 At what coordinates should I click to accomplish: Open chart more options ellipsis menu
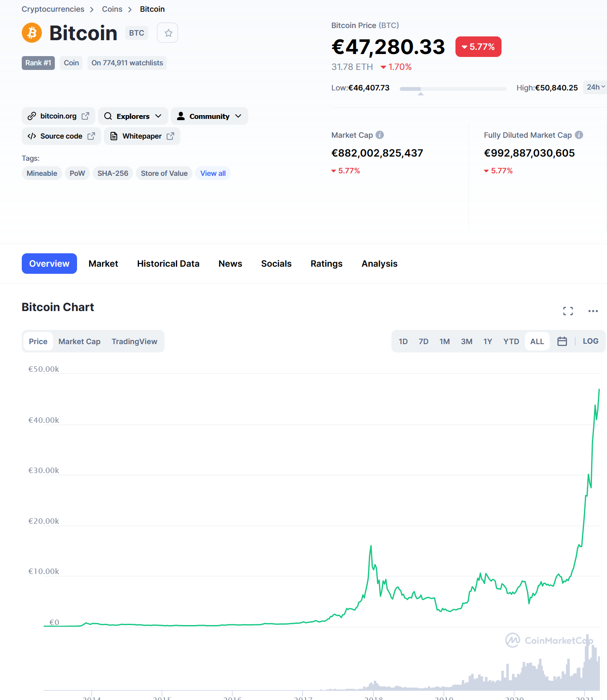pyautogui.click(x=593, y=311)
